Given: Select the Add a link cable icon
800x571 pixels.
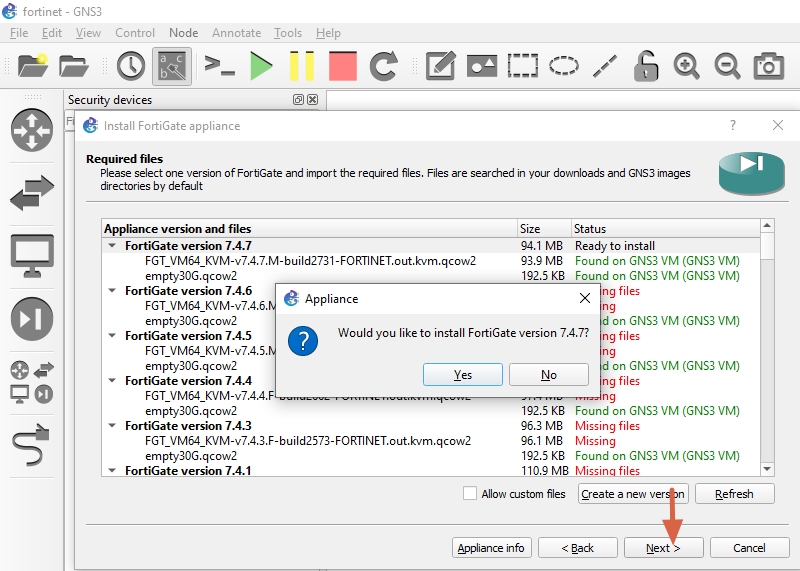Looking at the screenshot, I should pos(31,440).
